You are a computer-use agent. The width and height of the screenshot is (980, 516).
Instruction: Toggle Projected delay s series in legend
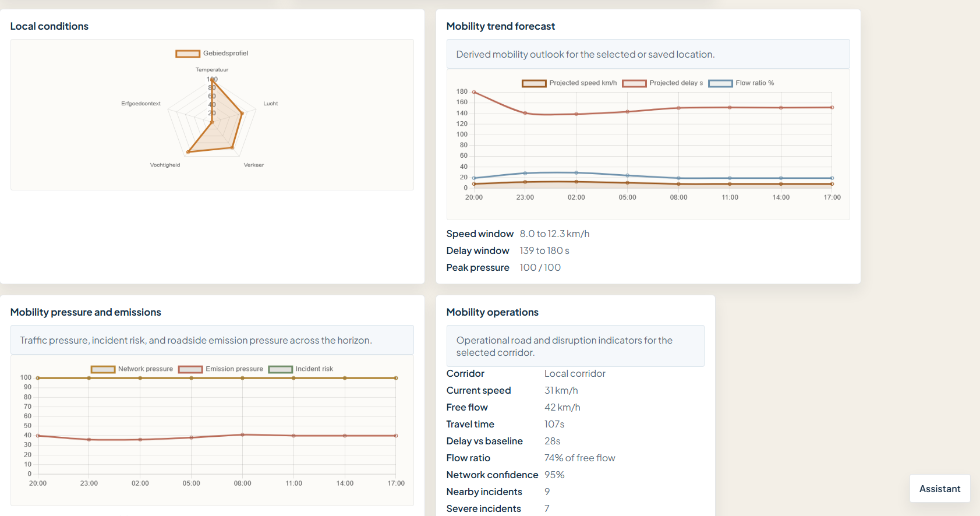pyautogui.click(x=663, y=83)
